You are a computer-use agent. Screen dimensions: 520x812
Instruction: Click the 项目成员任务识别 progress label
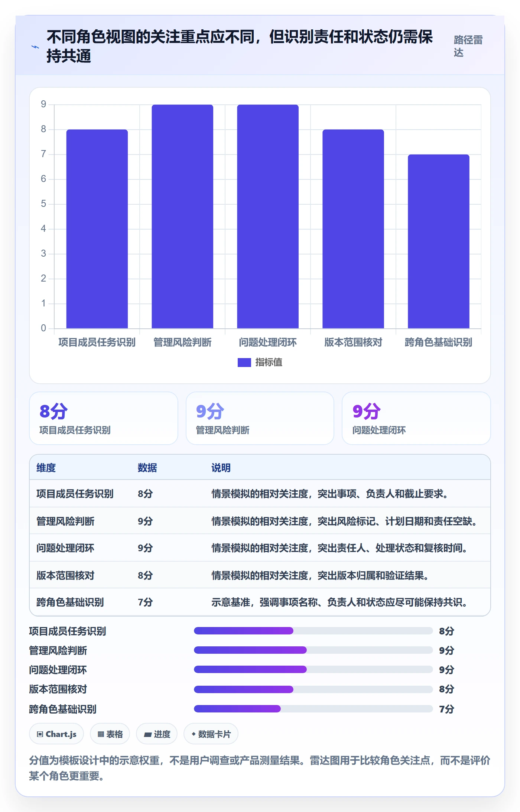[68, 631]
